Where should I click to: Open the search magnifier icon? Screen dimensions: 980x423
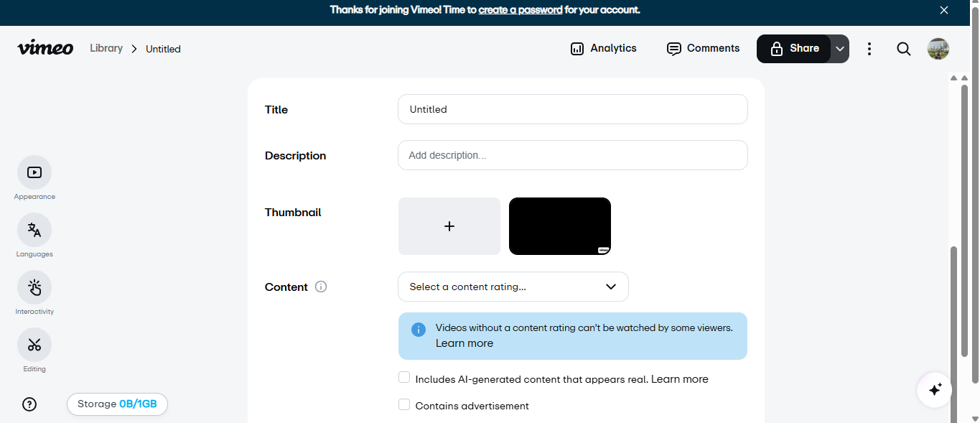904,49
